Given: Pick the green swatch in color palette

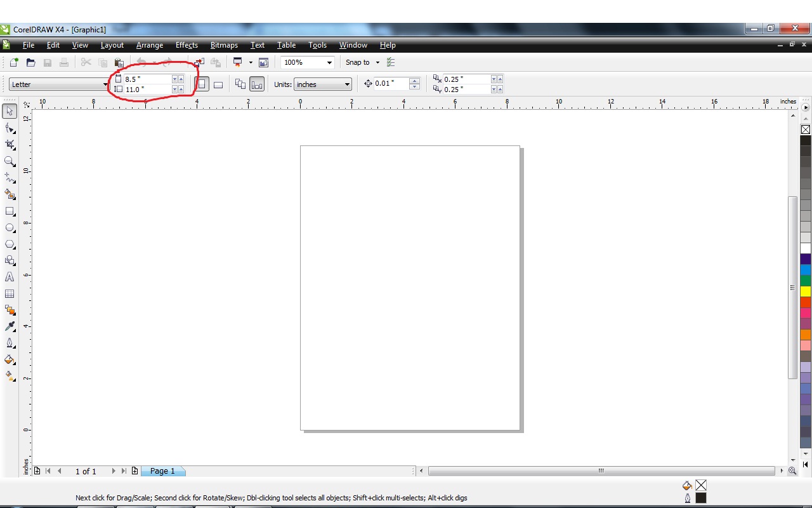Looking at the screenshot, I should click(x=806, y=281).
